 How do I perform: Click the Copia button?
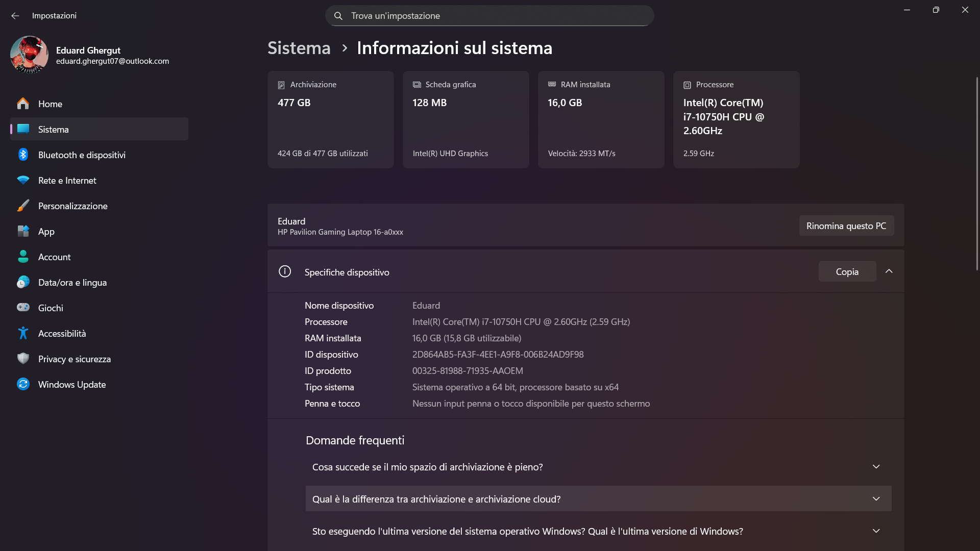pos(847,271)
